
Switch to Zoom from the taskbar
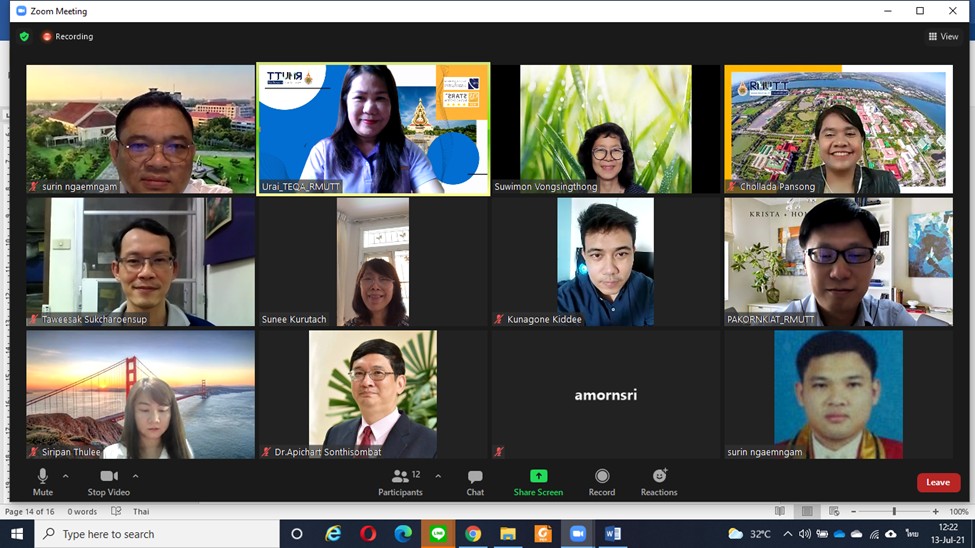(x=578, y=534)
